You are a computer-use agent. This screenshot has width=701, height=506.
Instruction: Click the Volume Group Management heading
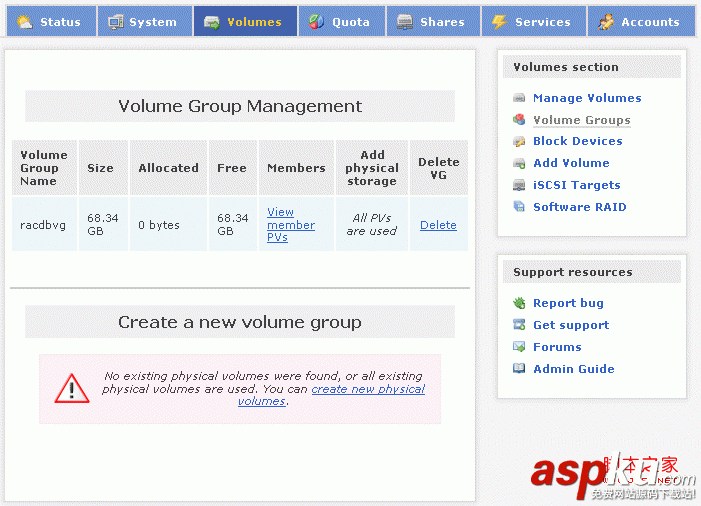click(x=240, y=106)
